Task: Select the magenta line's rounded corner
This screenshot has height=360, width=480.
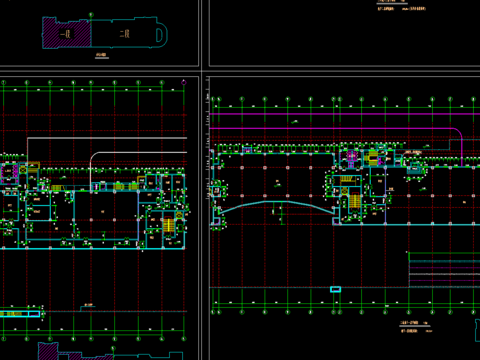Action: tap(458, 132)
